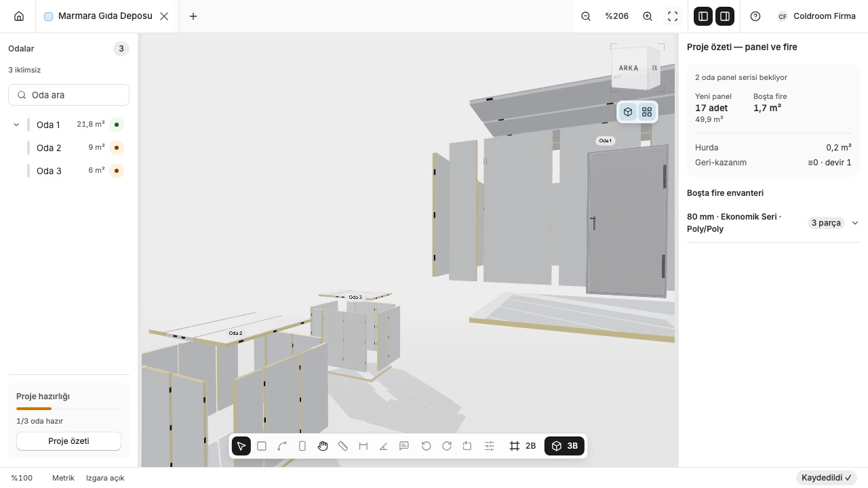Screen dimensions: 868x488
Task: Select the arrow pointer tool
Action: pyautogui.click(x=241, y=446)
